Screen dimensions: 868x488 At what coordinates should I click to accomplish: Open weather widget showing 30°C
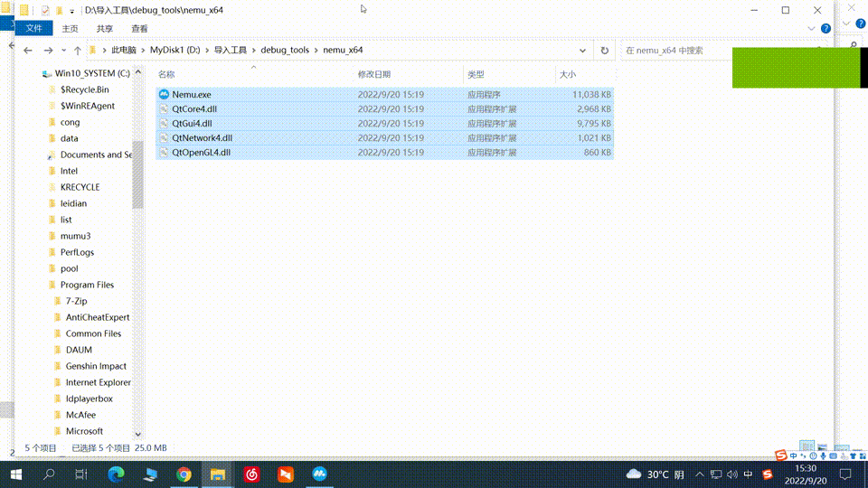click(x=656, y=474)
